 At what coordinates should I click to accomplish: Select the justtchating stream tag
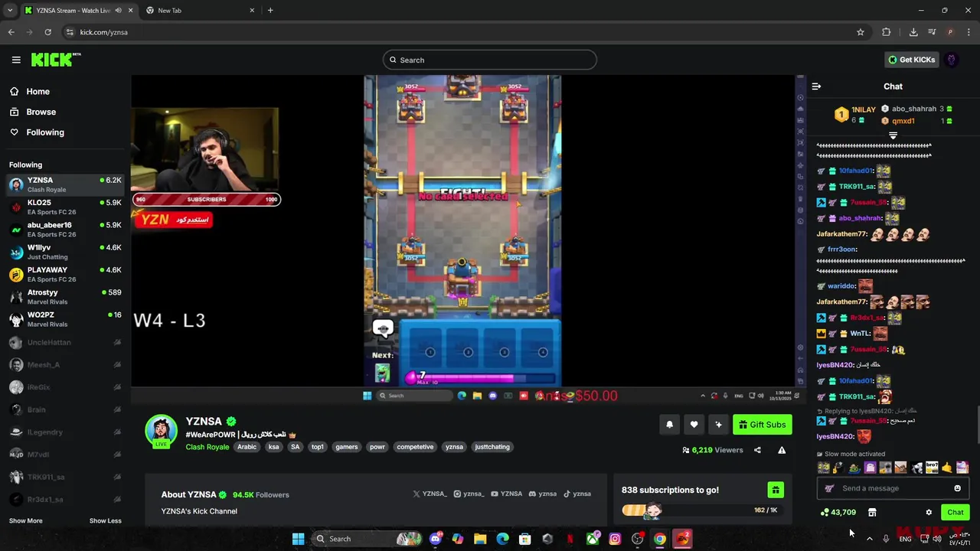[x=492, y=447]
